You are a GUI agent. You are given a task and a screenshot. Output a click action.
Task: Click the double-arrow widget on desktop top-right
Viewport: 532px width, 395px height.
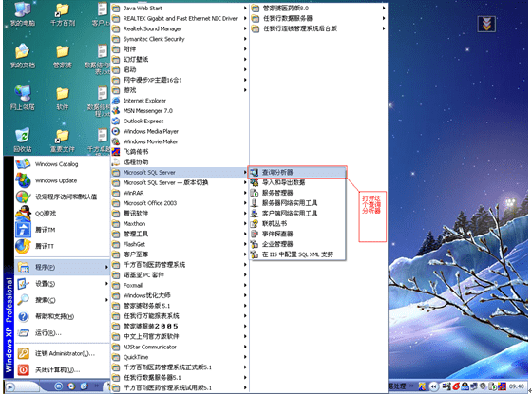486,24
